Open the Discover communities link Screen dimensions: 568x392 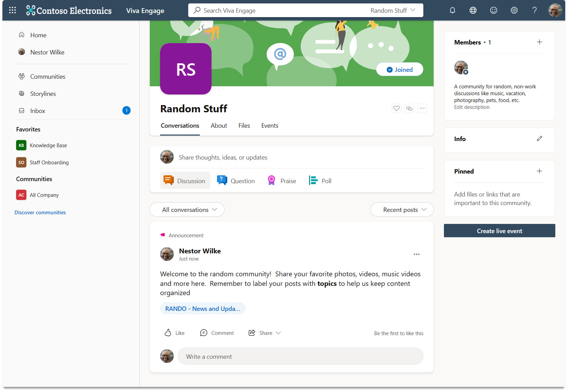click(40, 212)
